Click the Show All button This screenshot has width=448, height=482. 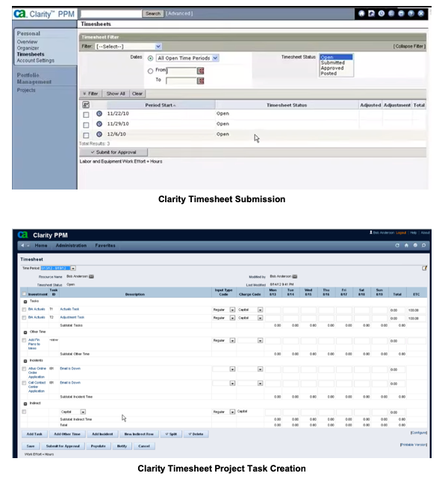click(116, 93)
